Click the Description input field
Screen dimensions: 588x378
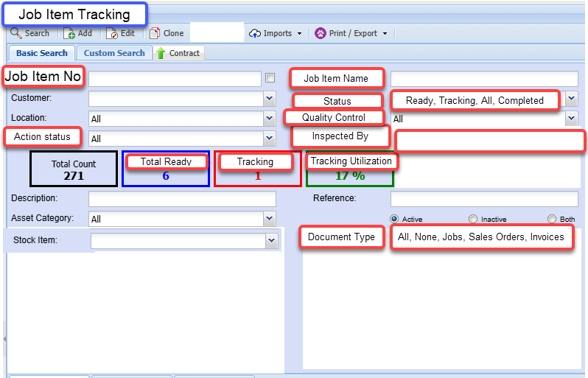(x=182, y=199)
